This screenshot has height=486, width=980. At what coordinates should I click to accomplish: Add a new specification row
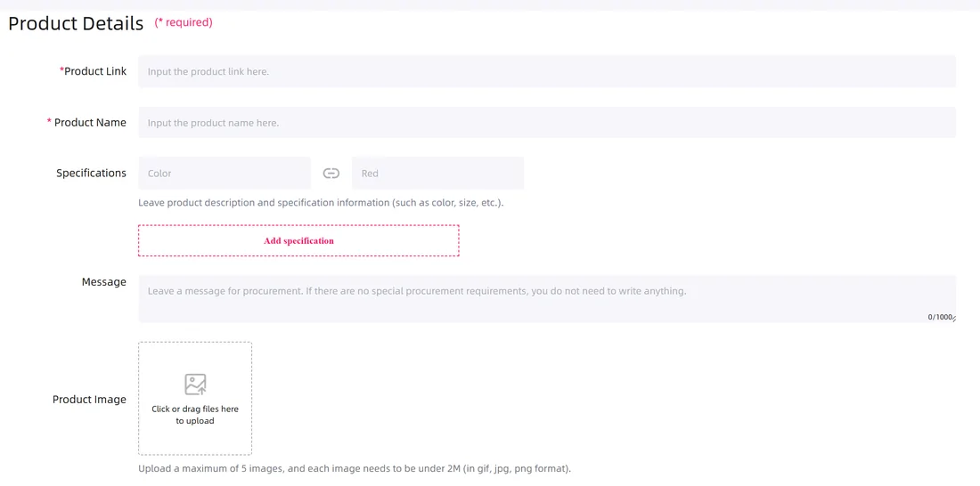coord(298,240)
